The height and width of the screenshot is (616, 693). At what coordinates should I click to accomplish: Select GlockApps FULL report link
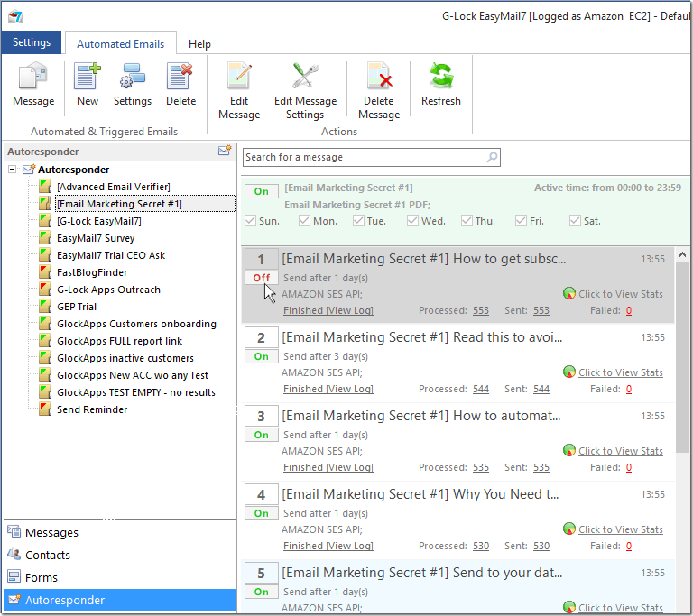pos(119,341)
